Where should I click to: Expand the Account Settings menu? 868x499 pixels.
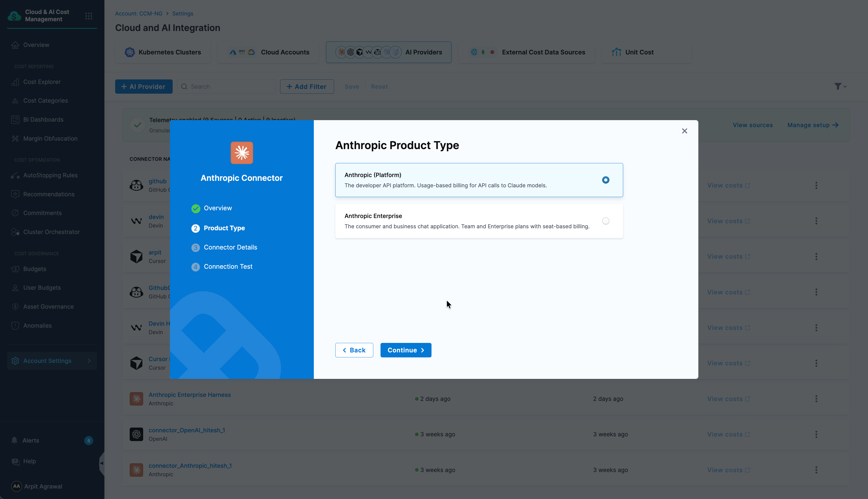pos(52,361)
